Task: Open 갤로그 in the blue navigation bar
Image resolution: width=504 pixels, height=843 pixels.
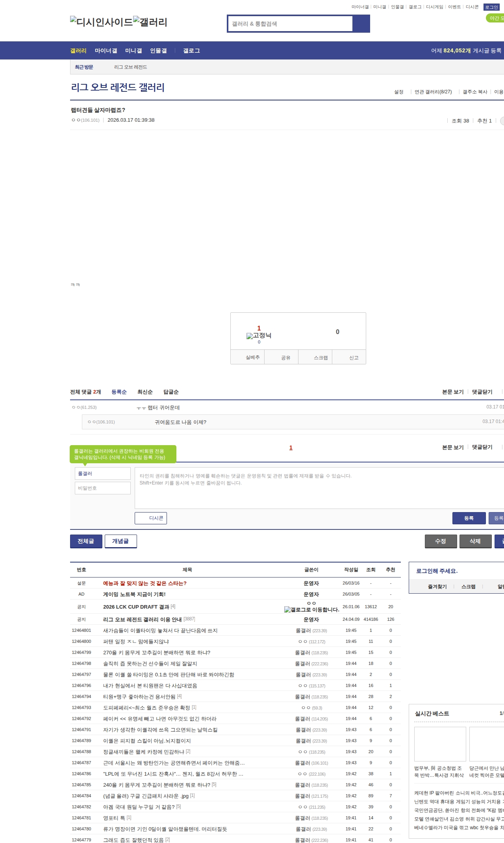Action: 191,51
